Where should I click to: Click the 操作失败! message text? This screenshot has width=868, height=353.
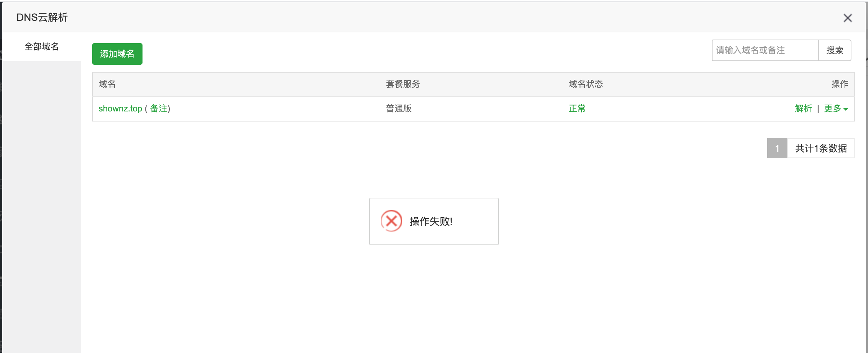[x=431, y=221]
